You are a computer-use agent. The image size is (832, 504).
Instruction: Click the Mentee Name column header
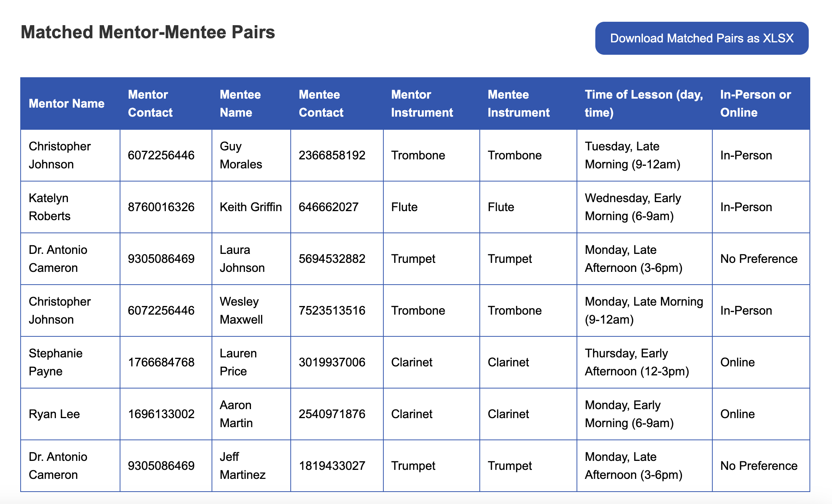240,103
